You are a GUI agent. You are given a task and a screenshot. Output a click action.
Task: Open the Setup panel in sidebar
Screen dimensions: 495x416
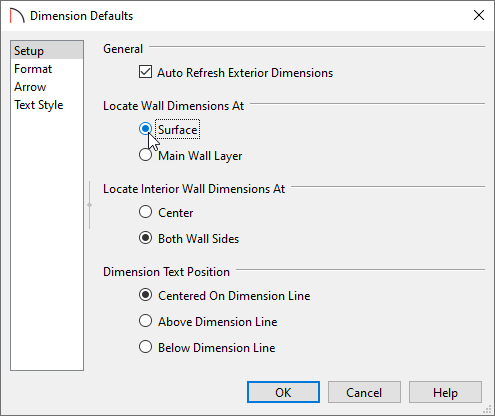(47, 51)
